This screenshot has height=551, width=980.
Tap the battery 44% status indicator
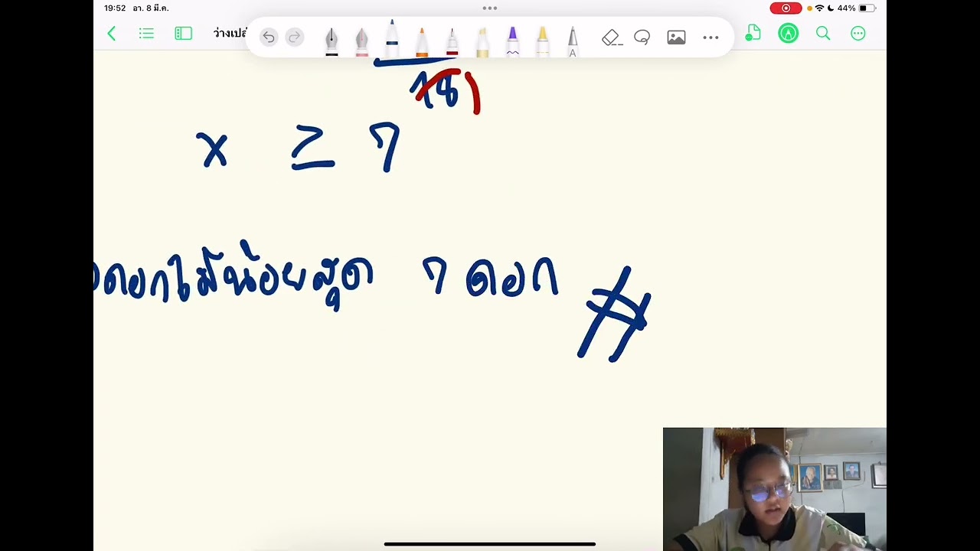[857, 8]
